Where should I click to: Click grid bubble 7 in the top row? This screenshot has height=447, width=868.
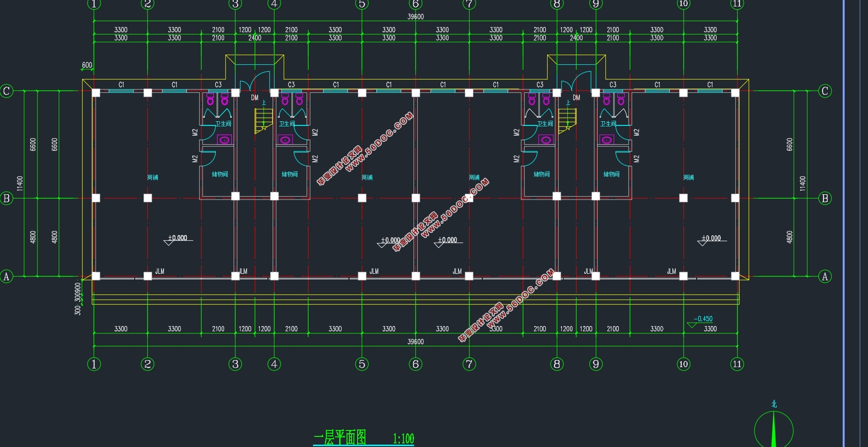[469, 4]
